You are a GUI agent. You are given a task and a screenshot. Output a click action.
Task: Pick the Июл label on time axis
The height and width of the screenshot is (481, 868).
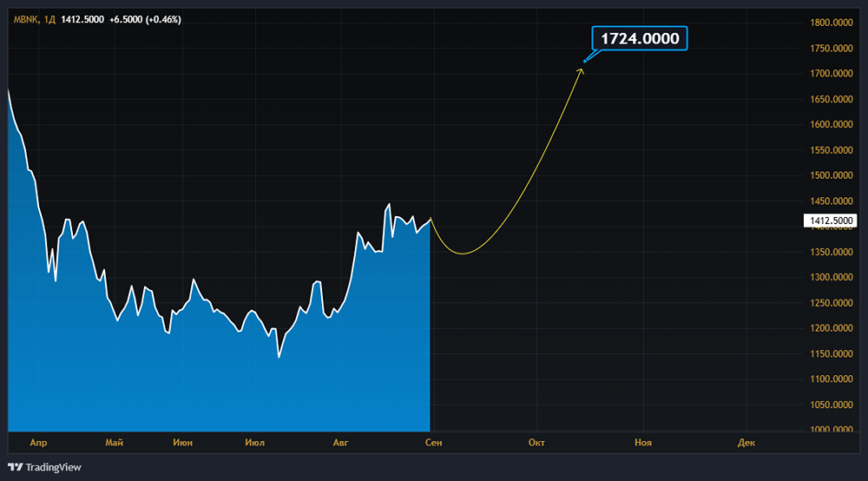coord(255,443)
